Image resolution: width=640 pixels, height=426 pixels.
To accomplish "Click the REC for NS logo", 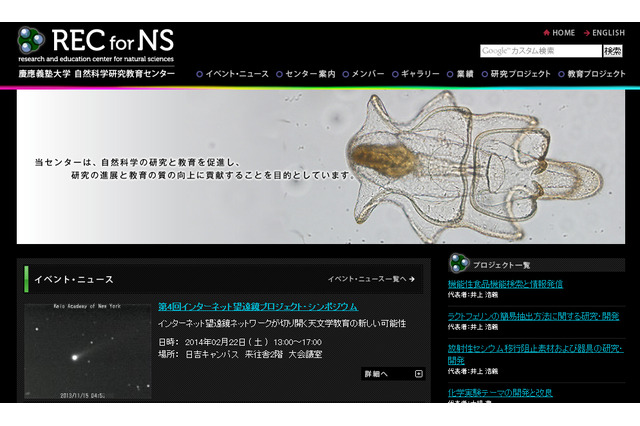I will [x=96, y=44].
